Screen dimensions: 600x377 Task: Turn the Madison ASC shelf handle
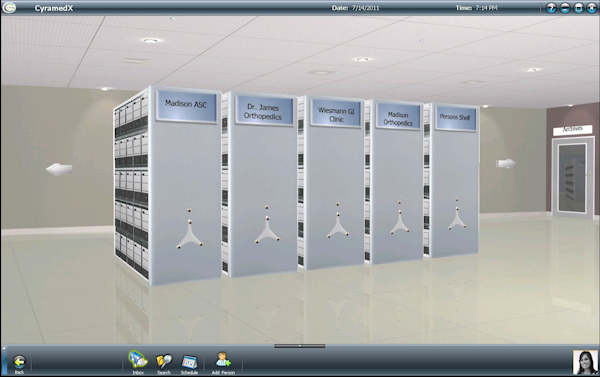189,230
